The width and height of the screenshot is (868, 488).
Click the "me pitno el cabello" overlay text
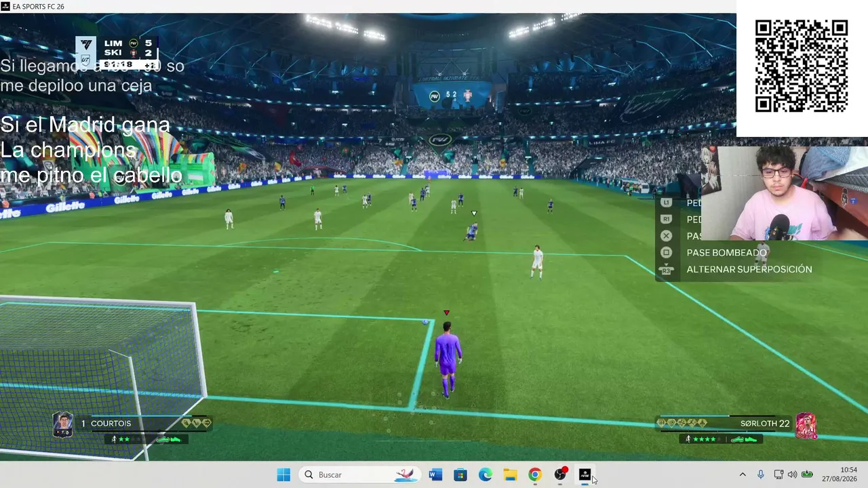pyautogui.click(x=91, y=176)
